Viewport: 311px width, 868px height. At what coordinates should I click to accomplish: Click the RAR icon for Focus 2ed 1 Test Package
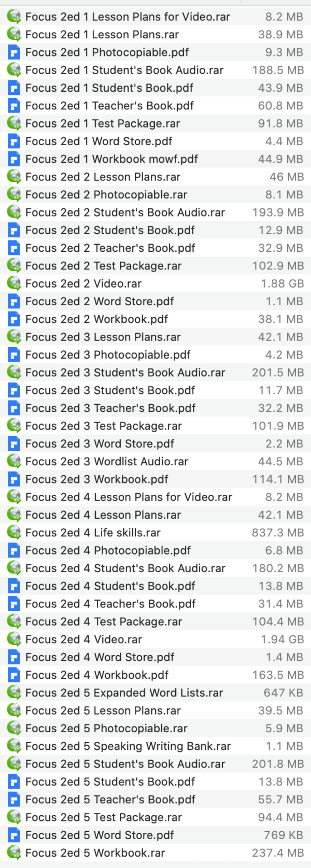(14, 123)
